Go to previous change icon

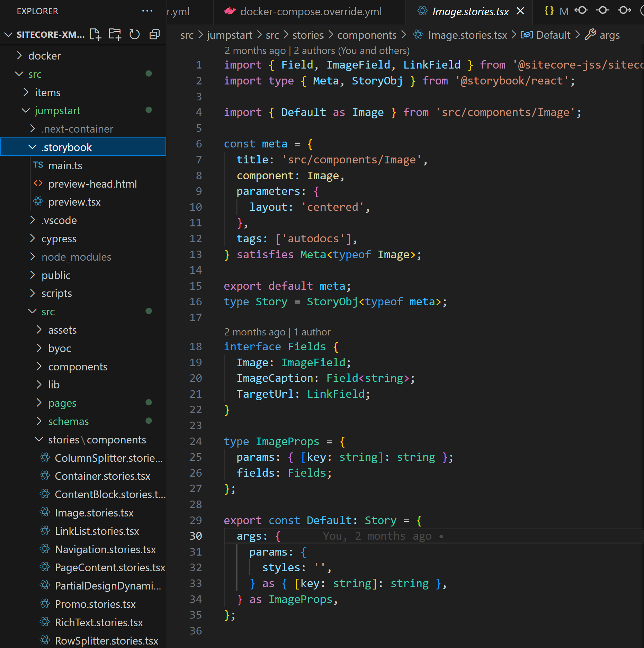[581, 10]
